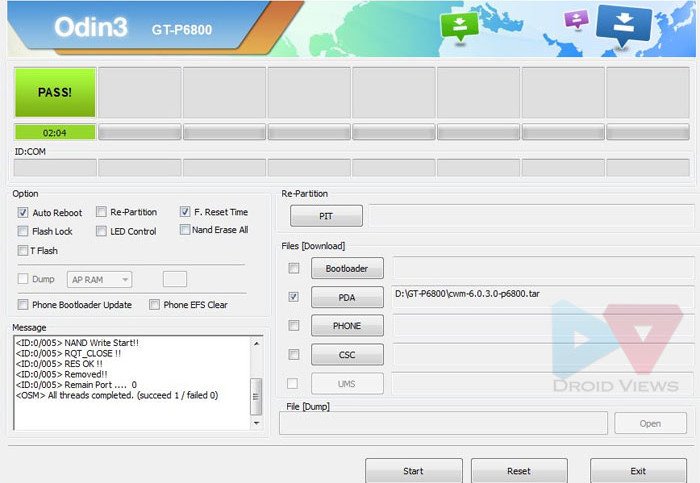Uncheck the PDA file checkbox
The height and width of the screenshot is (483, 700).
(294, 297)
